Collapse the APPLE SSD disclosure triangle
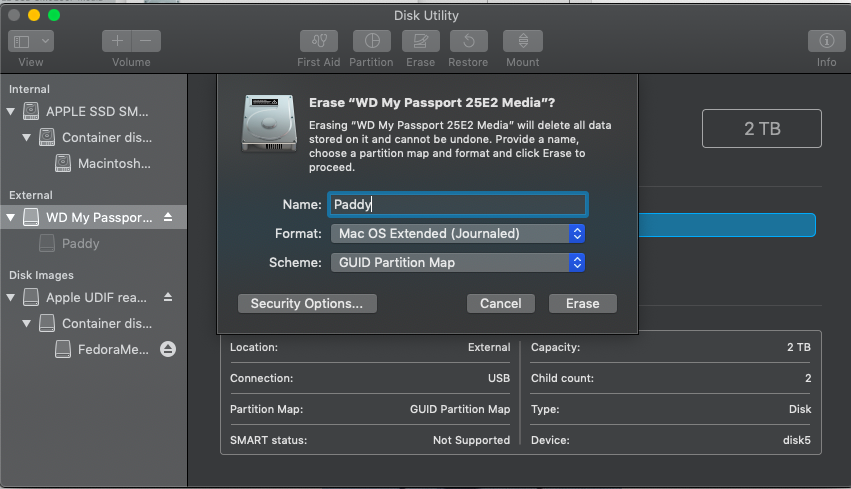851x489 pixels. coord(11,111)
